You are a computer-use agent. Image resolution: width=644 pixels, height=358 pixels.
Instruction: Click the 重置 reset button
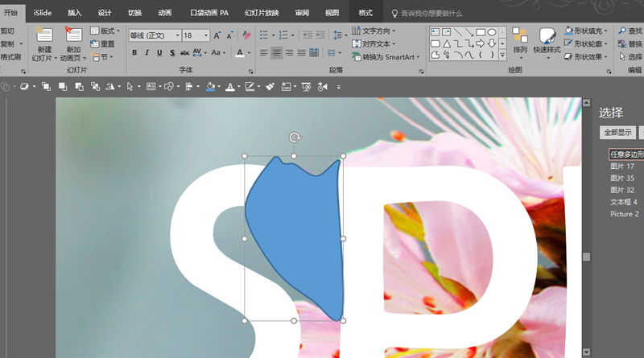pyautogui.click(x=103, y=44)
